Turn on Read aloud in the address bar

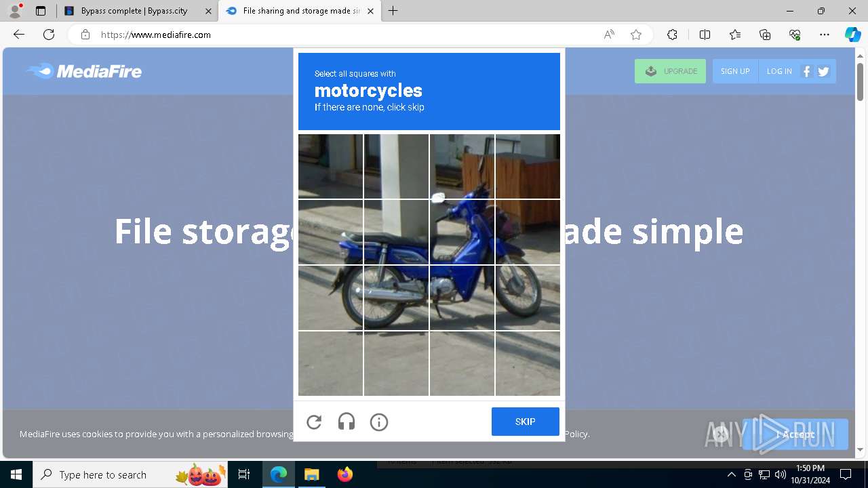coord(609,35)
